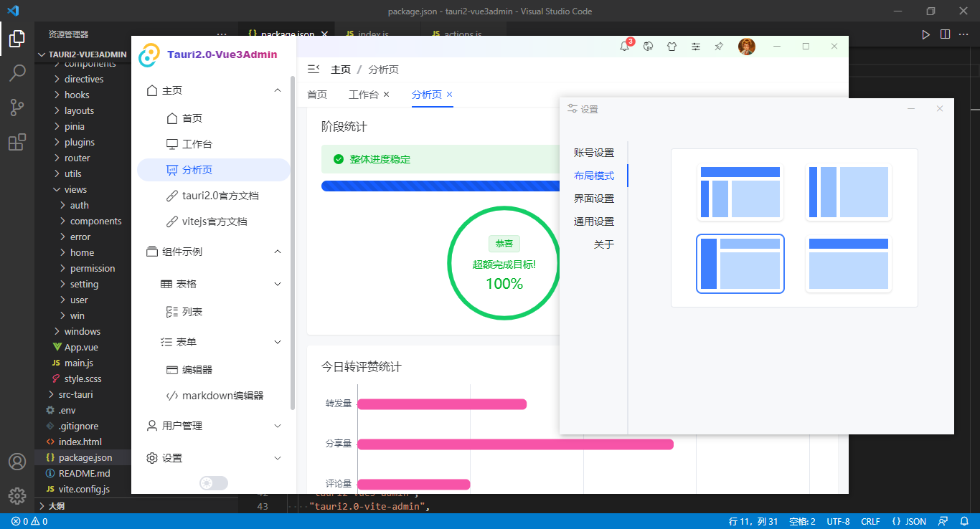Open the user avatar menu

coord(747,47)
